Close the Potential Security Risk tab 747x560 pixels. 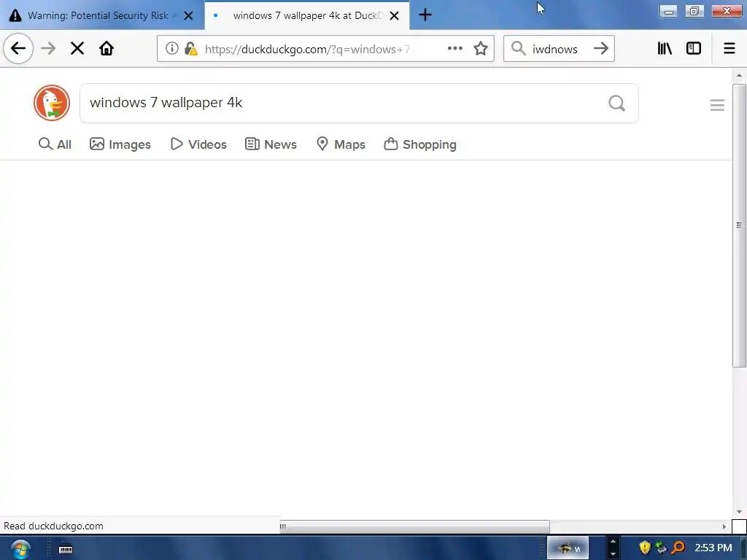[189, 16]
